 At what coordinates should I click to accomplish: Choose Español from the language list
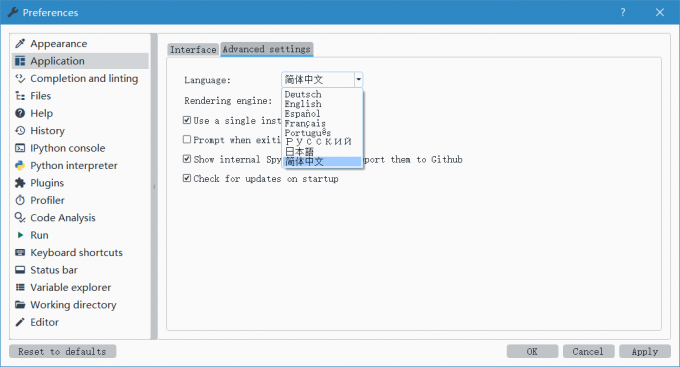pos(322,113)
